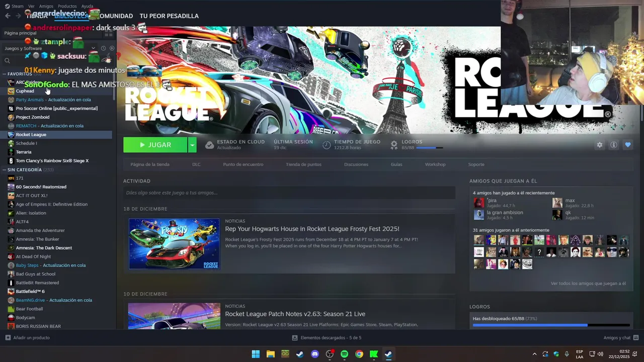Open File Explorer from the taskbar

click(x=270, y=354)
